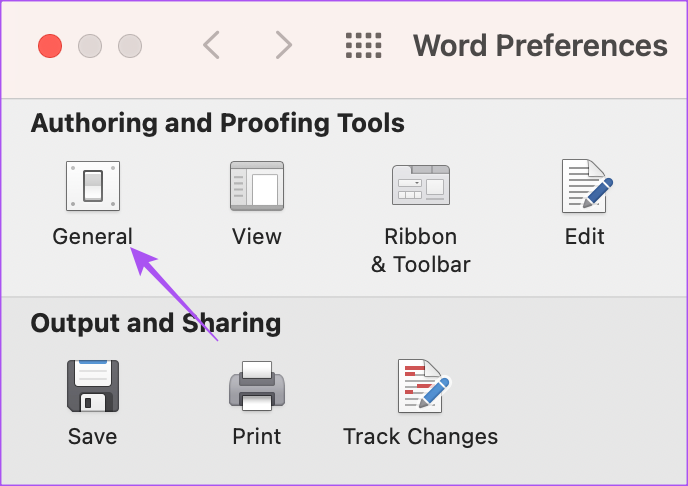
Task: Click the Word Preferences window title
Action: (x=540, y=46)
